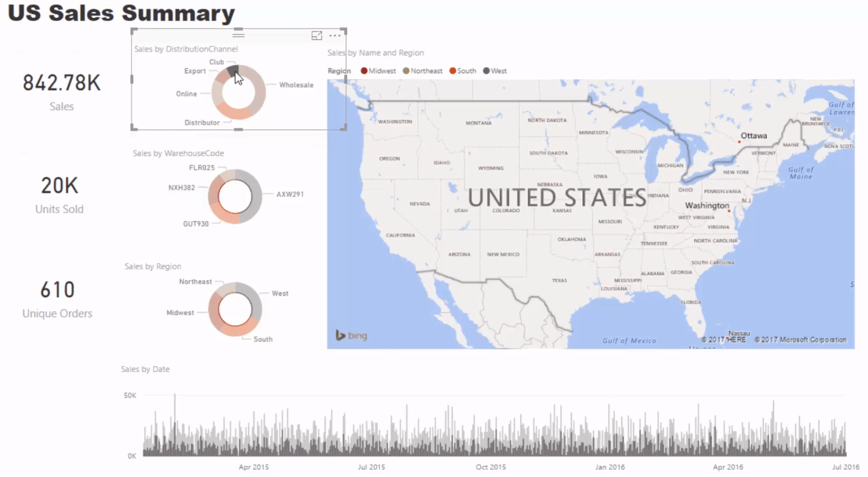Click the TEXAS state label on the map
Image resolution: width=868 pixels, height=477 pixels.
[560, 280]
